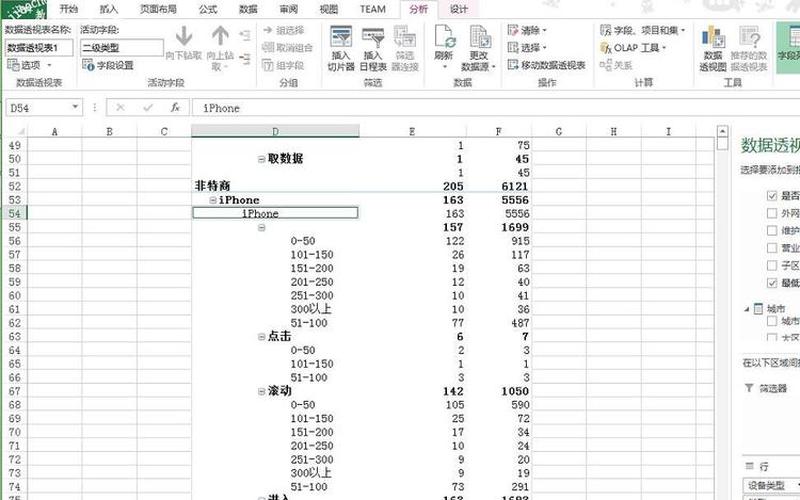Open the View (视图) tab

click(329, 9)
